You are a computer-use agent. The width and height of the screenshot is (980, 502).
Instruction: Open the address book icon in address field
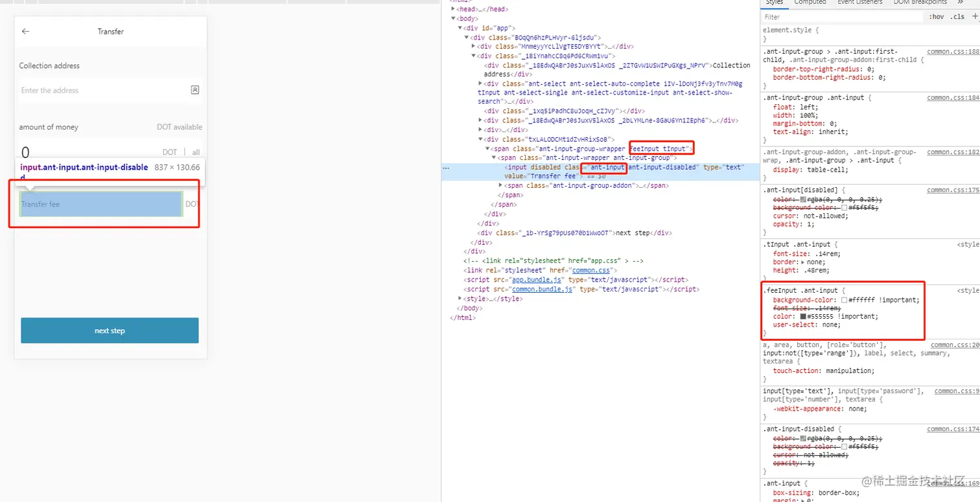pyautogui.click(x=195, y=90)
